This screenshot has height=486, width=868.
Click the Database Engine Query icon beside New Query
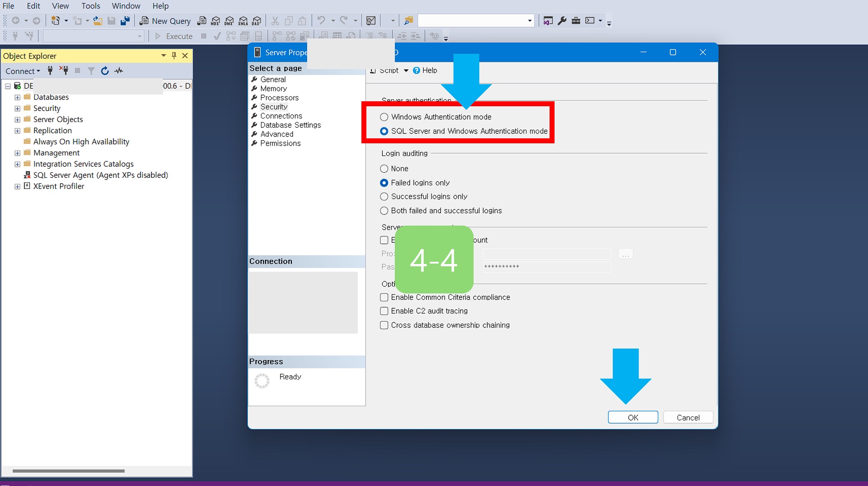(x=202, y=21)
